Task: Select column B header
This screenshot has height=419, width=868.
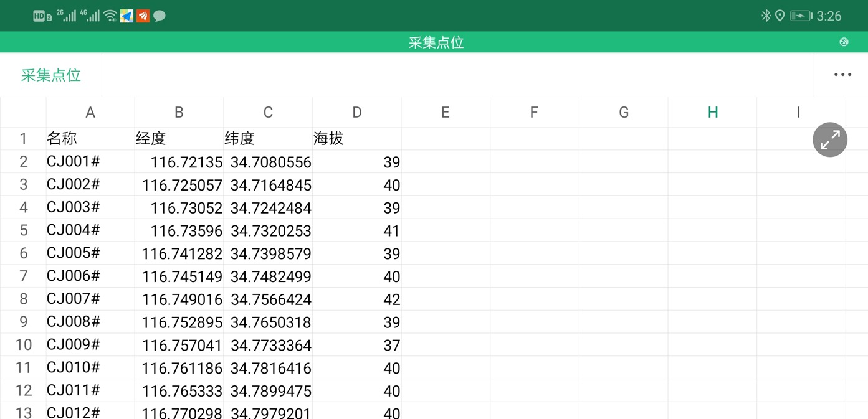Action: click(x=179, y=113)
